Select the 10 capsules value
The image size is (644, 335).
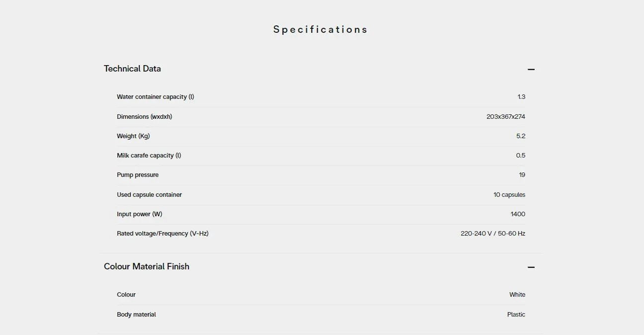(x=509, y=195)
